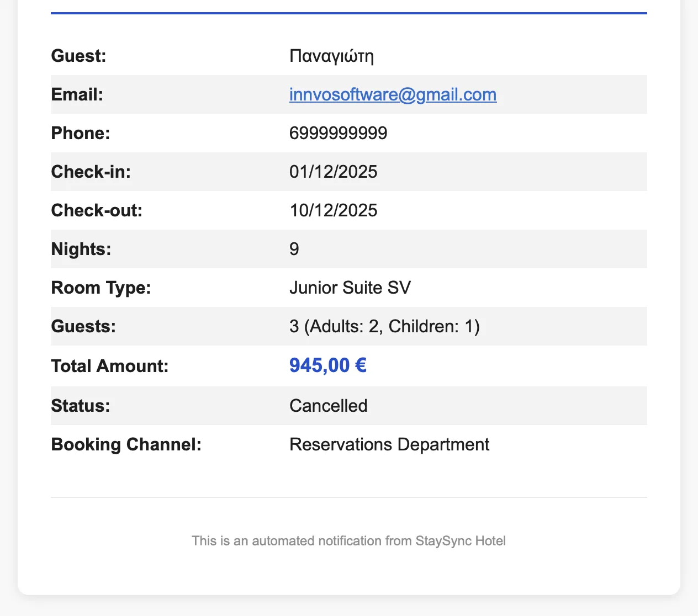Click the "Guest:" field label
Image resolution: width=698 pixels, height=616 pixels.
(x=78, y=56)
